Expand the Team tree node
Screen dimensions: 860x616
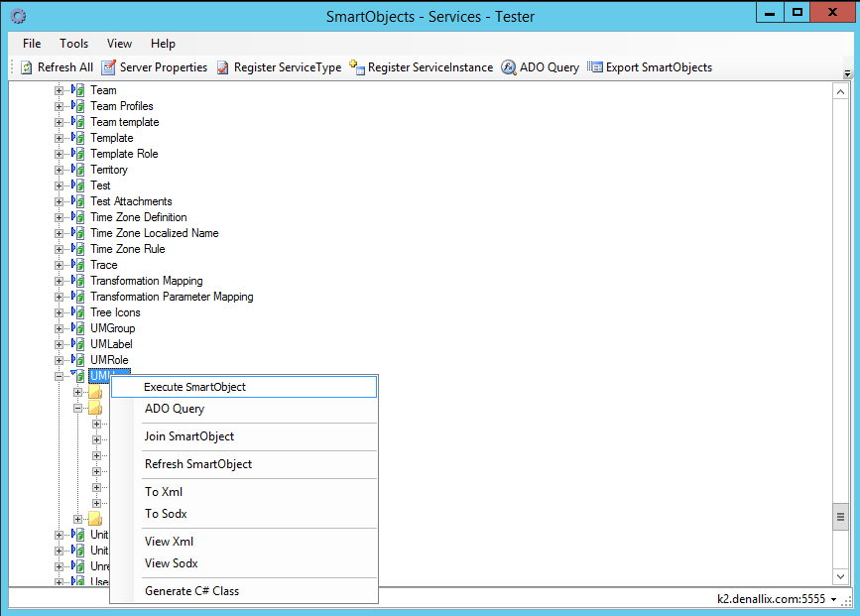59,90
